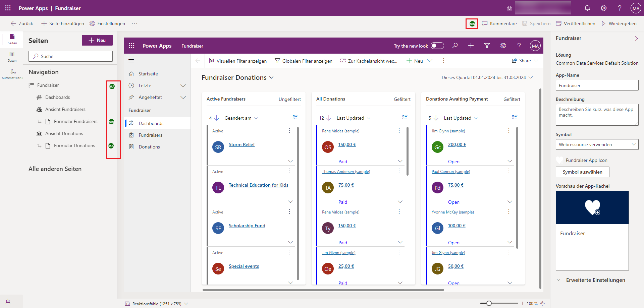Go back with Zurück button

click(22, 23)
